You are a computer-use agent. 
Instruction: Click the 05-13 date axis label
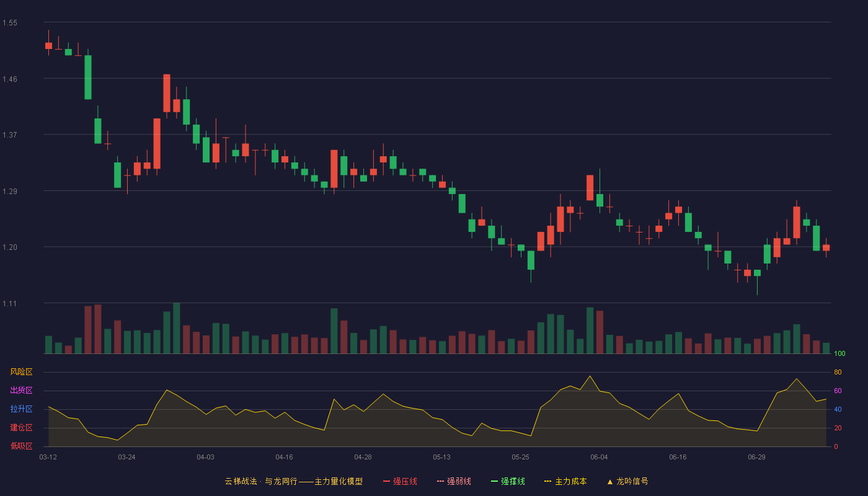[441, 457]
